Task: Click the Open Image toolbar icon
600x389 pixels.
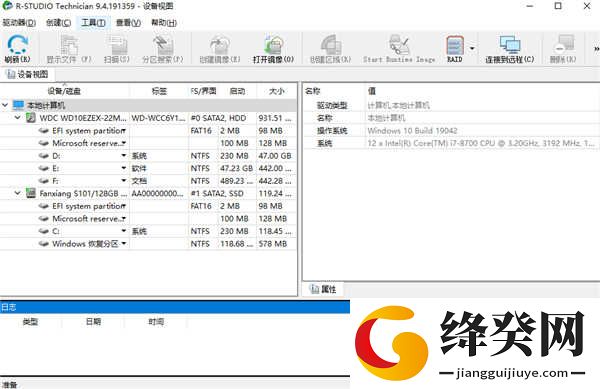Action: pos(273,49)
